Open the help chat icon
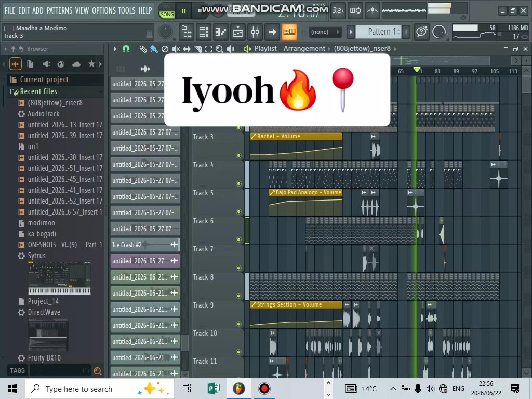The height and width of the screenshot is (399, 532). coord(422,32)
